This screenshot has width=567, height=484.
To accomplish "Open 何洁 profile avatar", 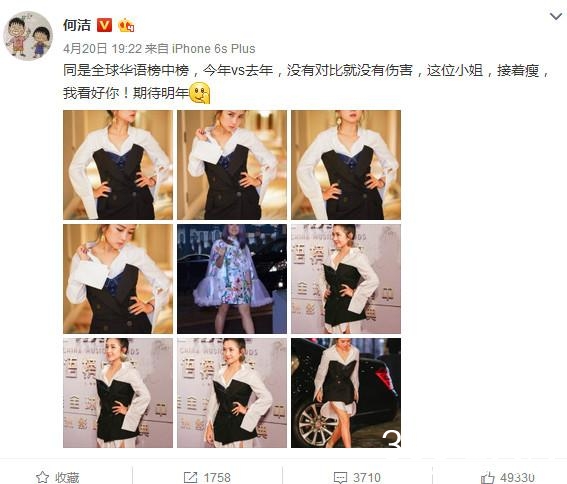I will pyautogui.click(x=28, y=35).
